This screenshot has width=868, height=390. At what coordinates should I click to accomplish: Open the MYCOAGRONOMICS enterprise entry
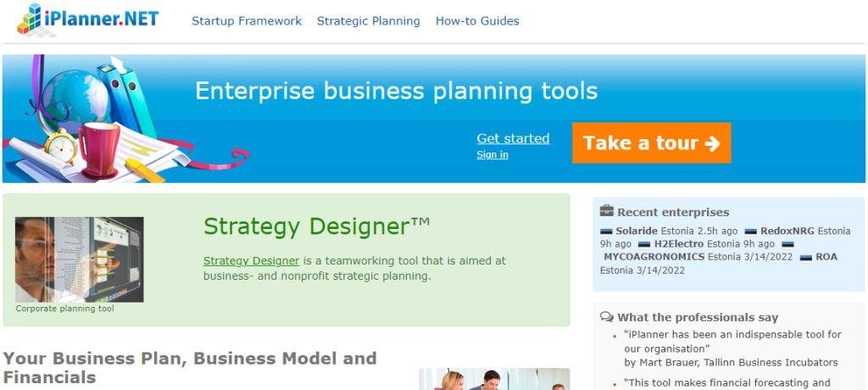point(654,257)
